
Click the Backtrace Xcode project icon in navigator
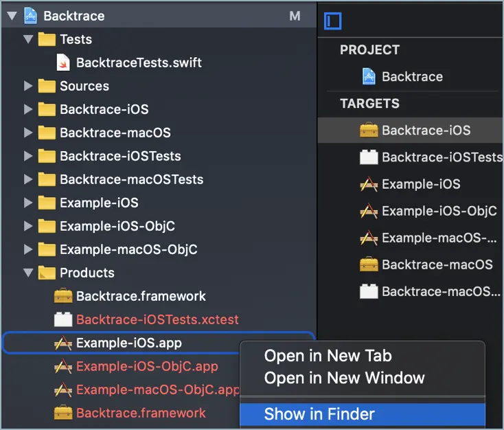coord(30,16)
